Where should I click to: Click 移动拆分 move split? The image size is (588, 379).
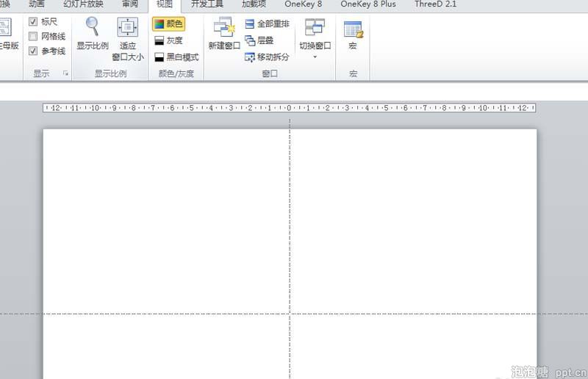click(x=267, y=57)
